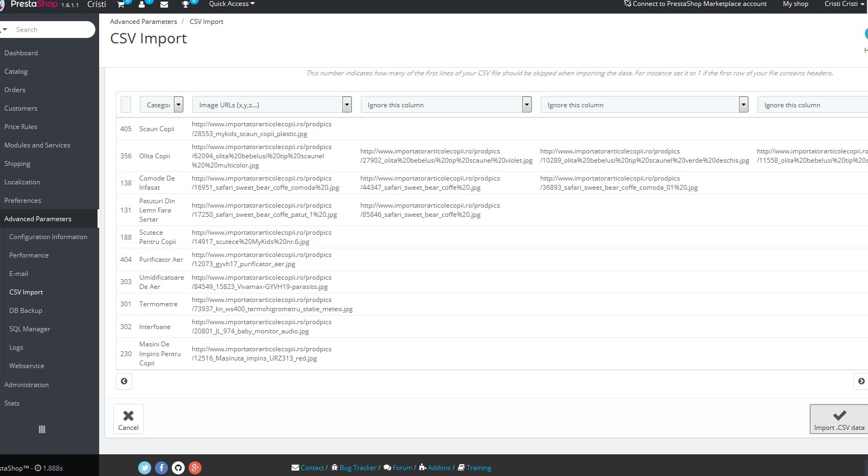Open the Google Plus footer icon
868x476 pixels.
click(x=195, y=467)
